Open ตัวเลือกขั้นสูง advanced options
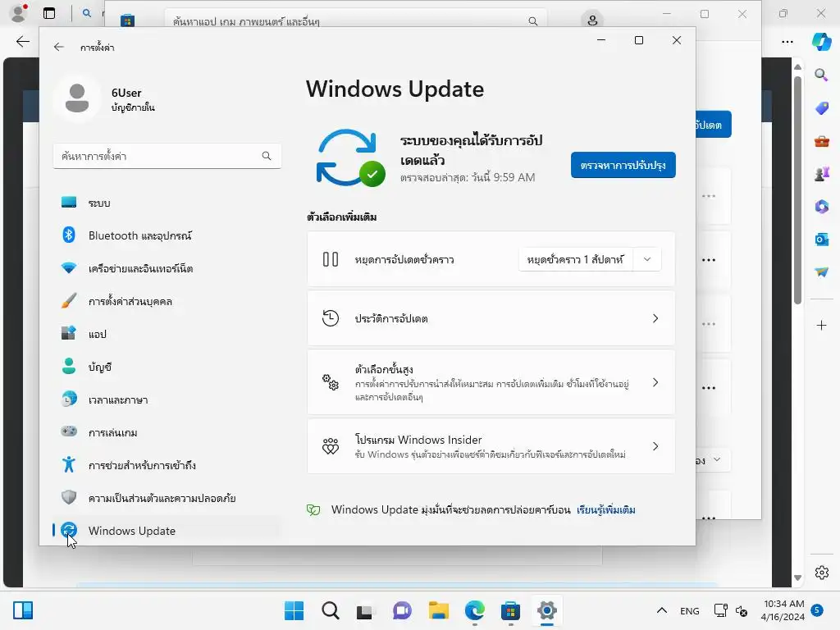 click(491, 382)
